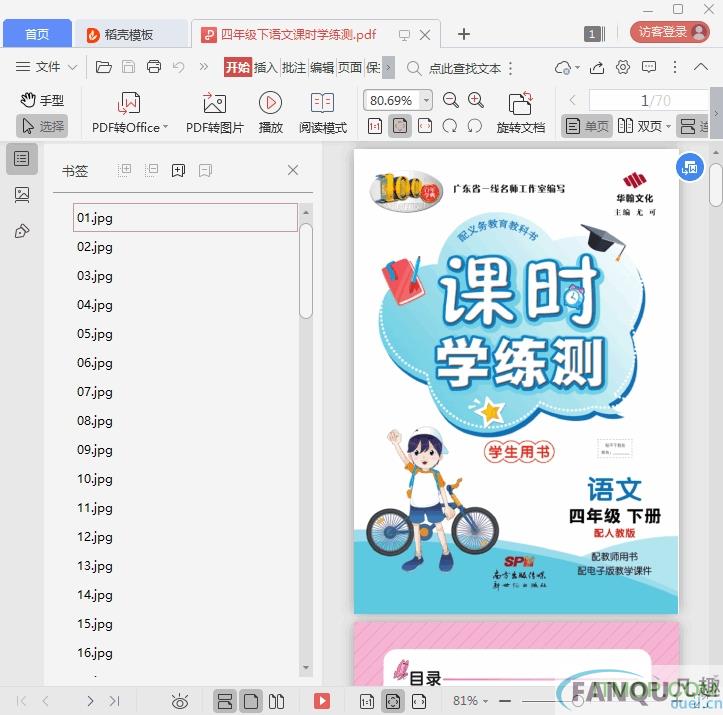Screen dimensions: 723x715
Task: Click the zoom out magnifier icon
Action: [x=451, y=100]
